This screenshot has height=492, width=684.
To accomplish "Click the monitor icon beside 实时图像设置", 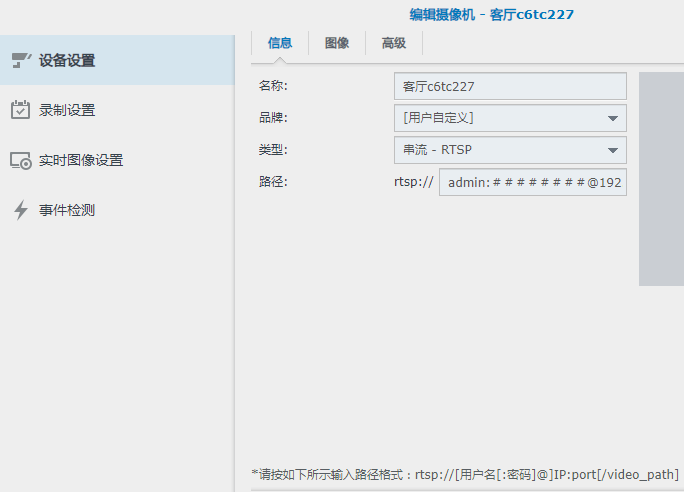I will pos(21,161).
